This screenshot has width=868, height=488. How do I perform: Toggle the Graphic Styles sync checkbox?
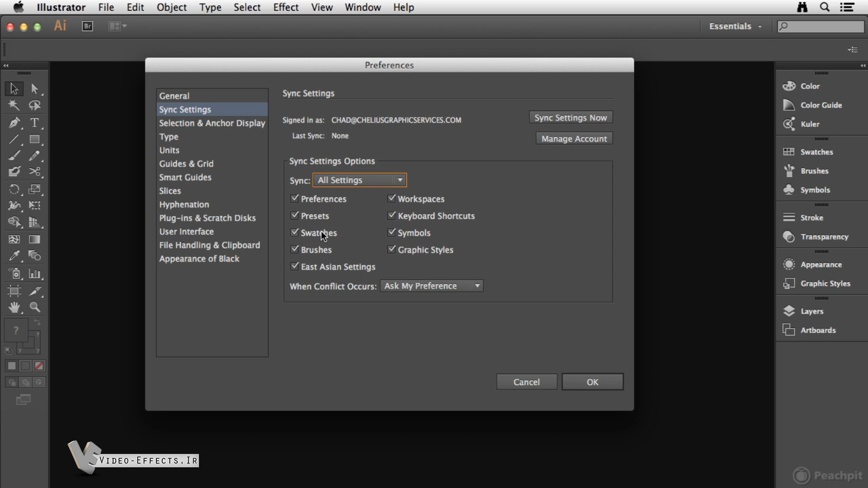pos(392,249)
